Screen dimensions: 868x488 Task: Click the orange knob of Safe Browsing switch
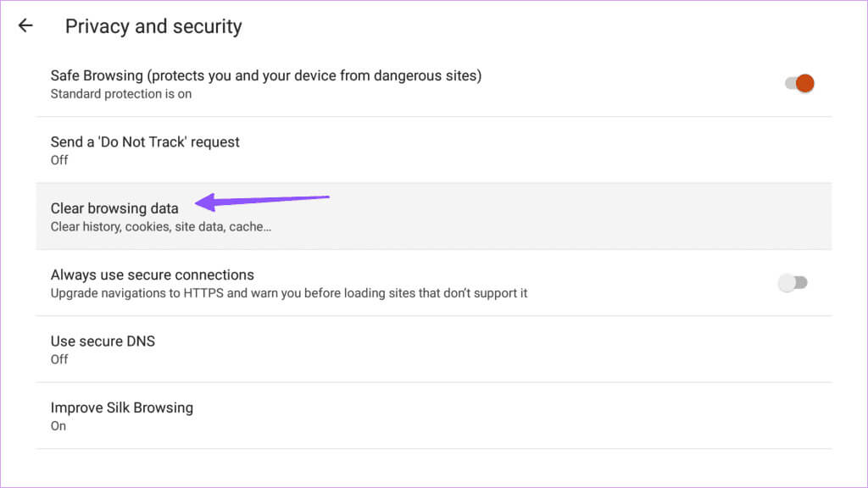pyautogui.click(x=805, y=84)
